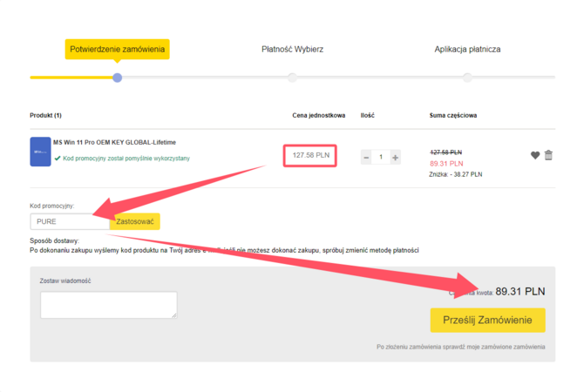Click the Zostaw wiadomość message textarea

(x=108, y=304)
